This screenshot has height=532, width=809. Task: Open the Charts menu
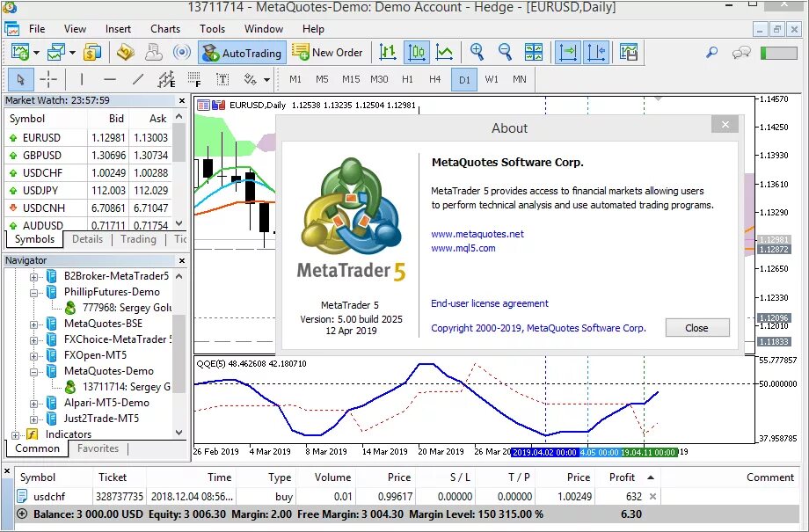coord(165,29)
